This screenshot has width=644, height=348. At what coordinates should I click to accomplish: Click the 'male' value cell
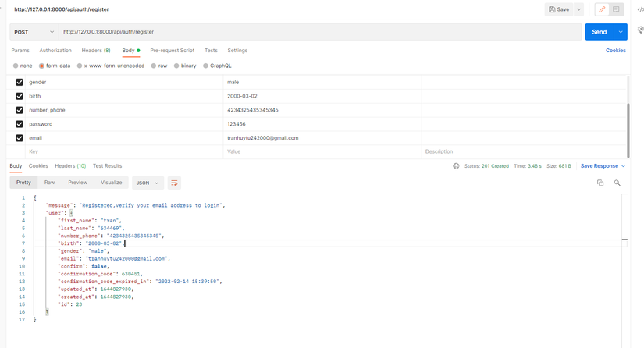tap(322, 82)
